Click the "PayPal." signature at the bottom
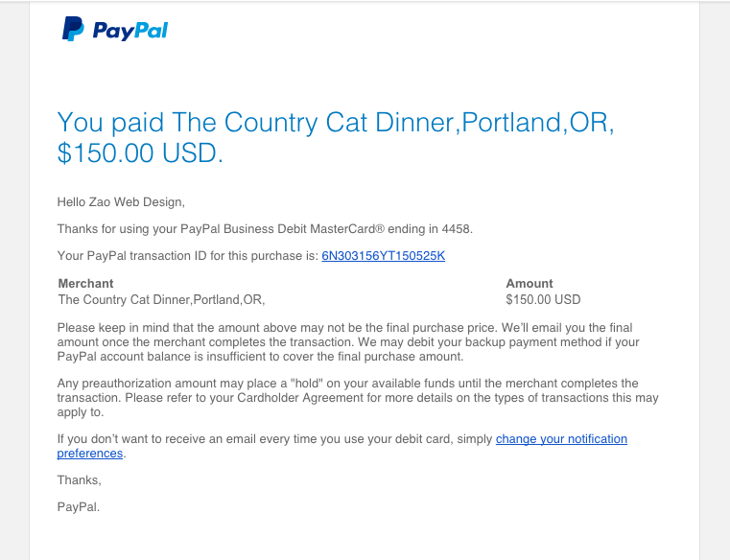Viewport: 730px width, 560px height. point(79,505)
